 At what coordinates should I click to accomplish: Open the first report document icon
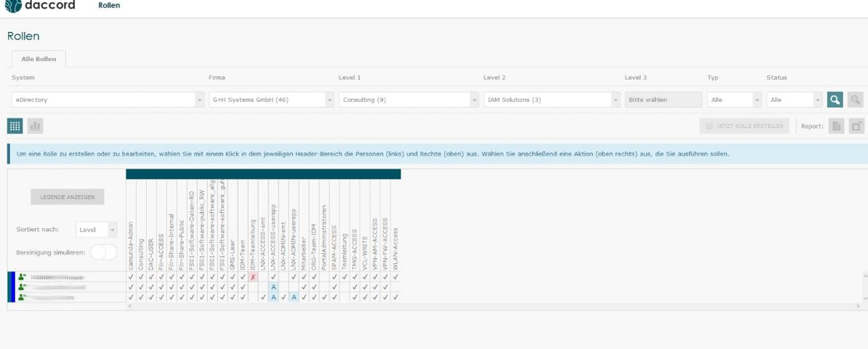pyautogui.click(x=837, y=127)
